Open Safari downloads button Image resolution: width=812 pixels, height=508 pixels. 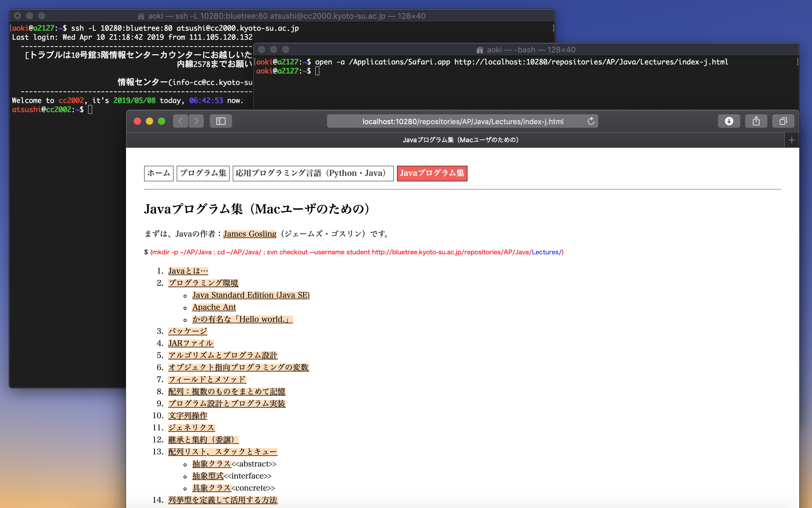pyautogui.click(x=729, y=121)
